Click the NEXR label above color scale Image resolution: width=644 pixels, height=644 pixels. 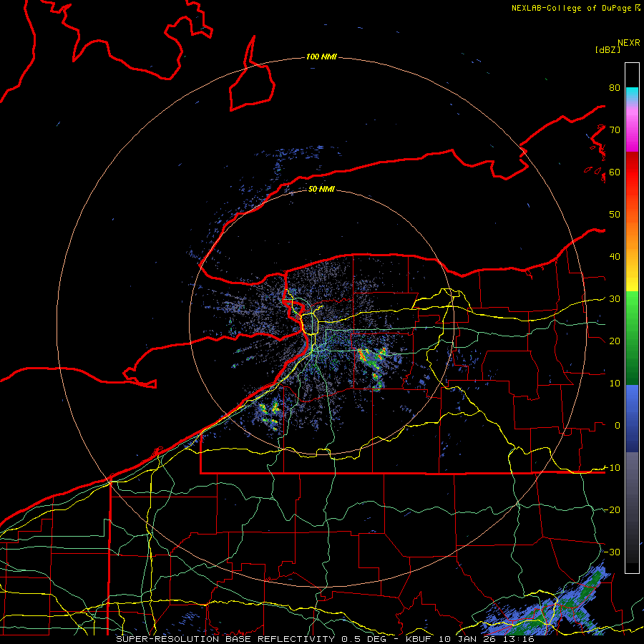(x=629, y=43)
